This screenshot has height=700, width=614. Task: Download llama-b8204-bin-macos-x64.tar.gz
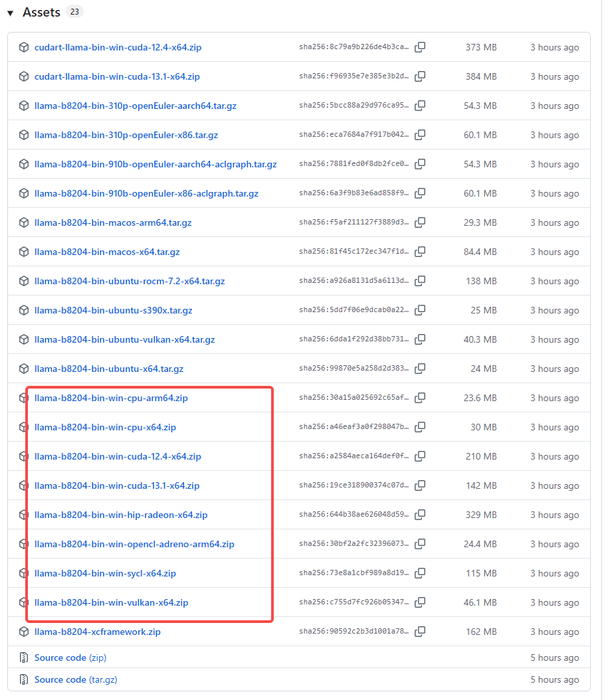pyautogui.click(x=107, y=252)
